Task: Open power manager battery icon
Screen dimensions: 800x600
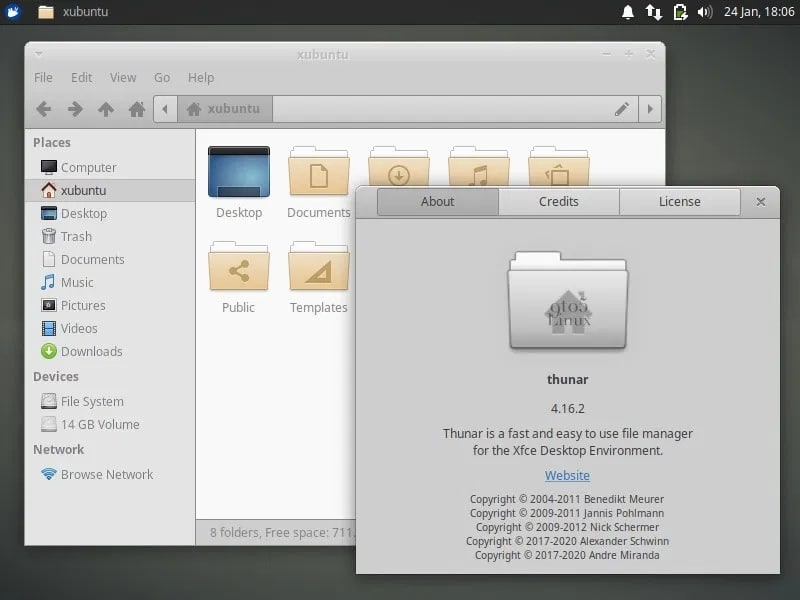Action: pos(680,11)
